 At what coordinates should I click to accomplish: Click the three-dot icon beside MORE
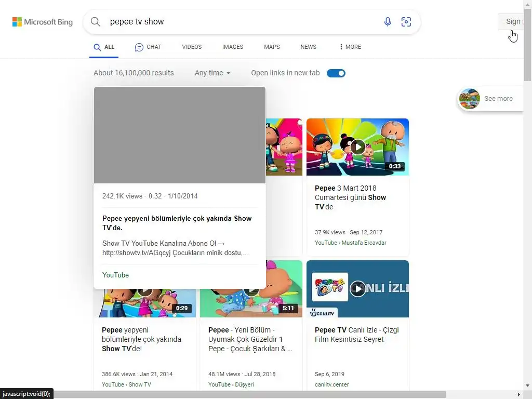[x=341, y=47]
